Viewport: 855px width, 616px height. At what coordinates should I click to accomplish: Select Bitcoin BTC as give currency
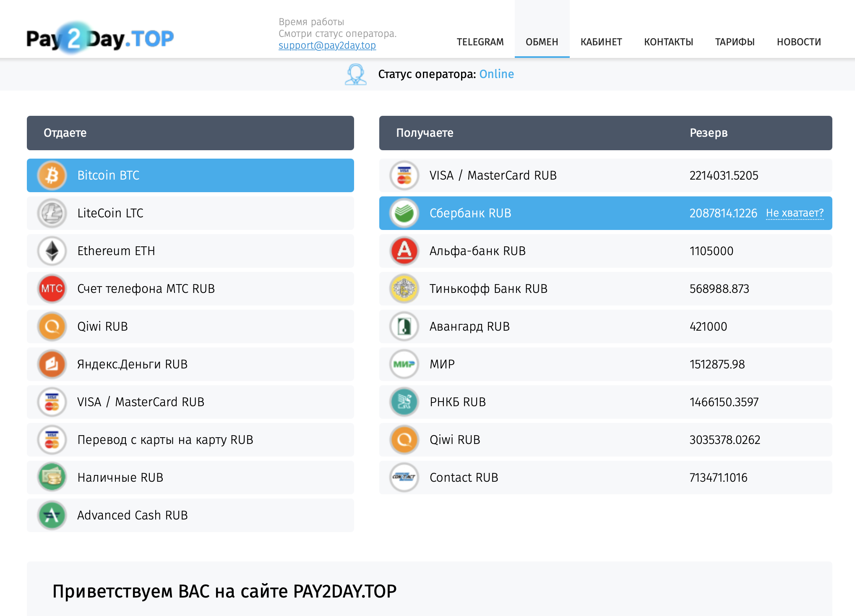[x=190, y=175]
